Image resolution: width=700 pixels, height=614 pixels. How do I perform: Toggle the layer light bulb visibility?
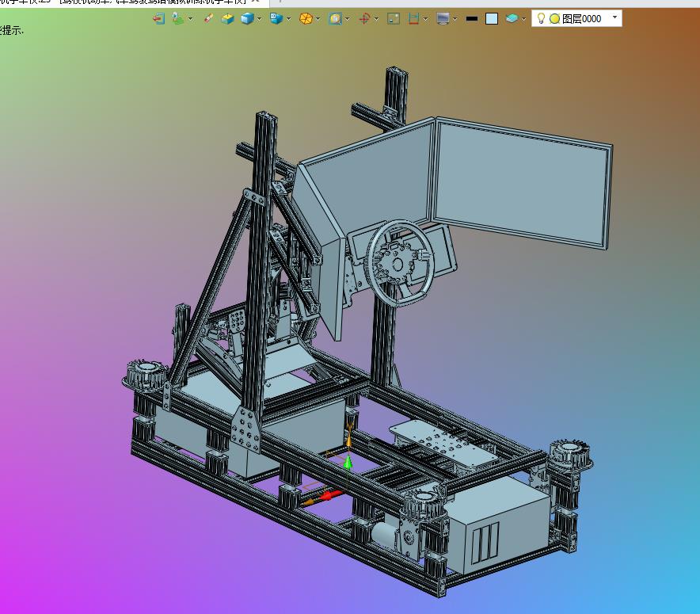[541, 18]
